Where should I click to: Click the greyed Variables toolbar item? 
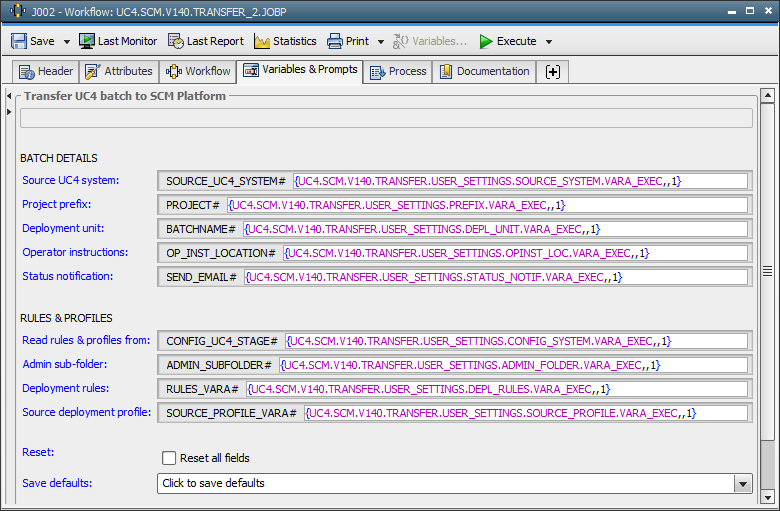430,41
